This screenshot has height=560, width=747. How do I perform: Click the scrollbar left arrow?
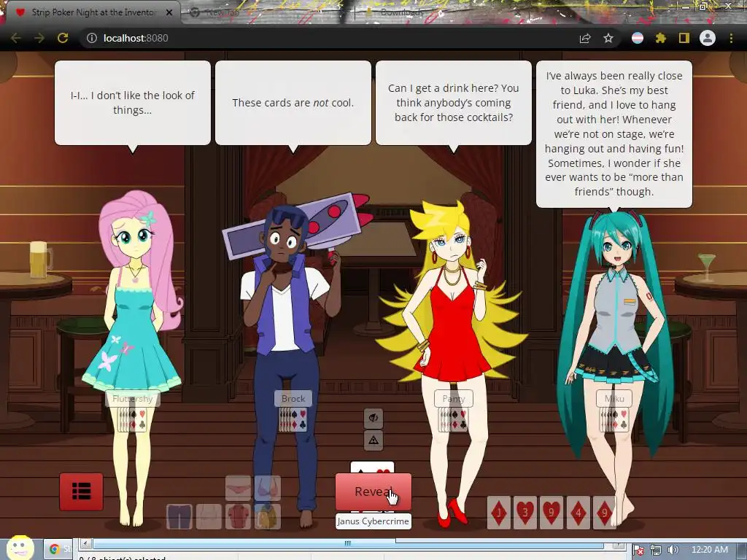85,543
